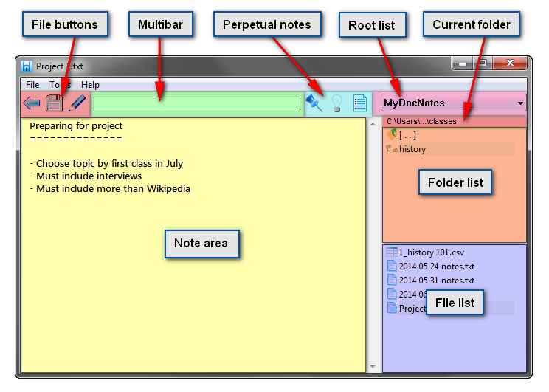Click the file icon beside the Project file
The image size is (549, 392).
(392, 308)
